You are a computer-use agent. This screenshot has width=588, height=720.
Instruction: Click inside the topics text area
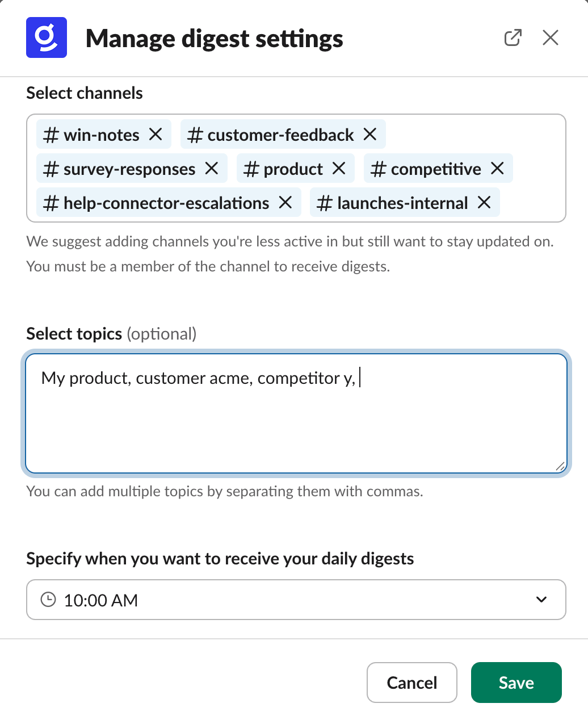(x=295, y=420)
